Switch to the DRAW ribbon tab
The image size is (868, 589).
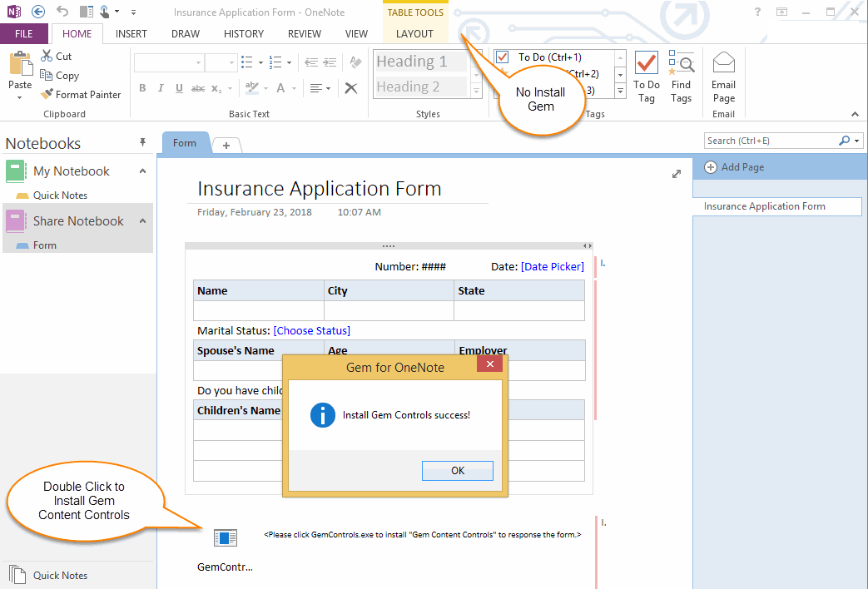186,34
